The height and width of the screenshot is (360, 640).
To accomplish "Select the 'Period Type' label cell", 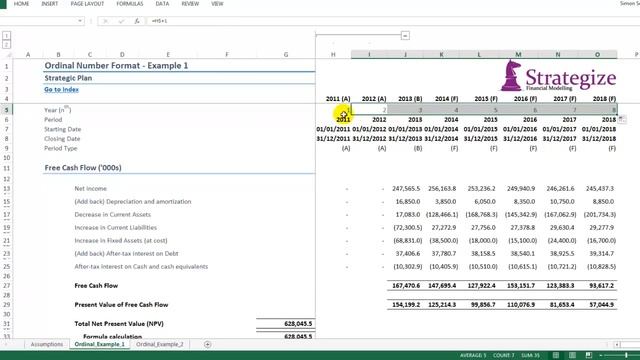I will point(60,148).
